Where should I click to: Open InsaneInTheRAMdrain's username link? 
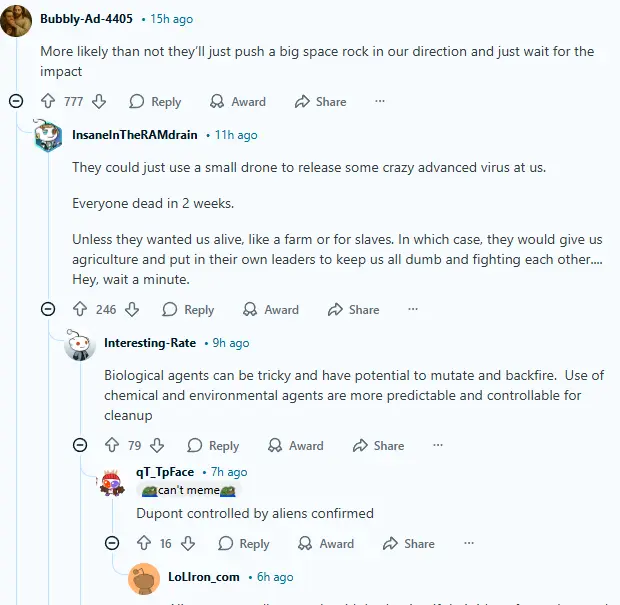(x=134, y=134)
